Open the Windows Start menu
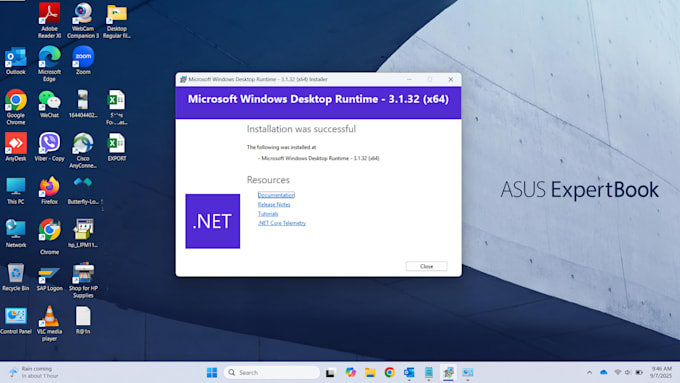The height and width of the screenshot is (383, 680). (x=212, y=373)
